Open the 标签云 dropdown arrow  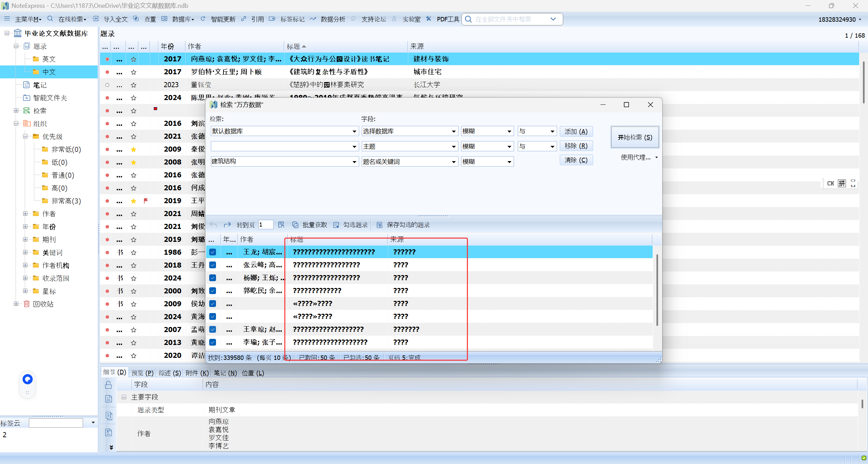click(93, 423)
